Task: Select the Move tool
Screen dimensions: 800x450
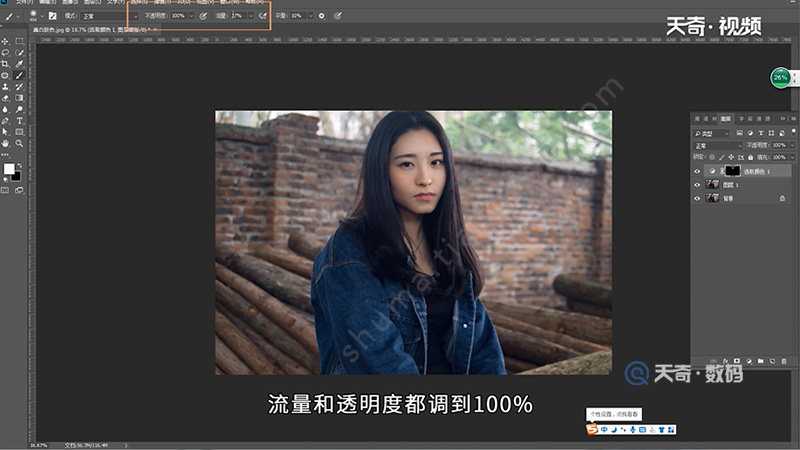Action: point(5,41)
